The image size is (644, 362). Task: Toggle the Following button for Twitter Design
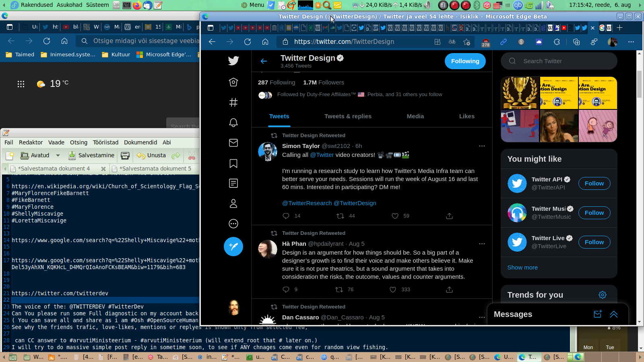click(465, 61)
